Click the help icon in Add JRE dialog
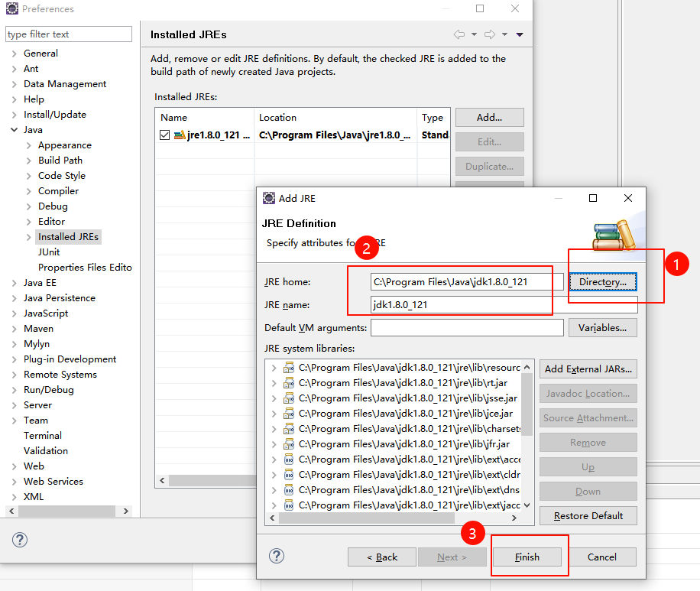Viewport: 700px width, 591px height. 277,556
